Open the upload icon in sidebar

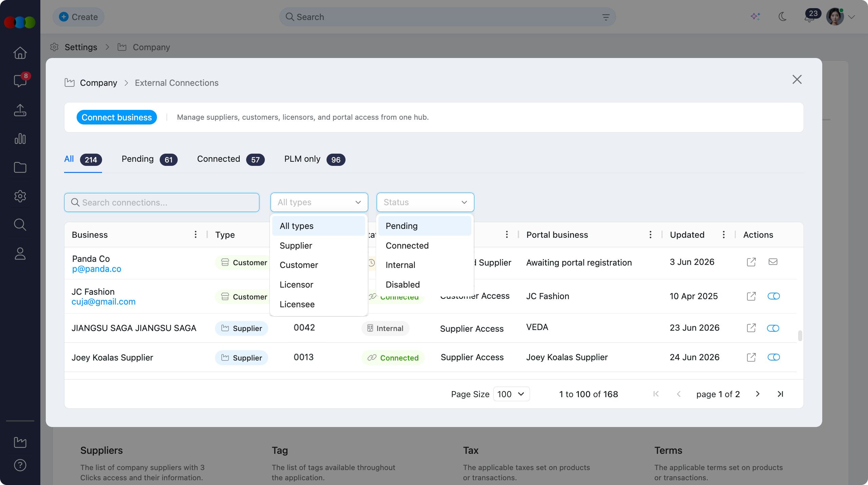pos(20,110)
